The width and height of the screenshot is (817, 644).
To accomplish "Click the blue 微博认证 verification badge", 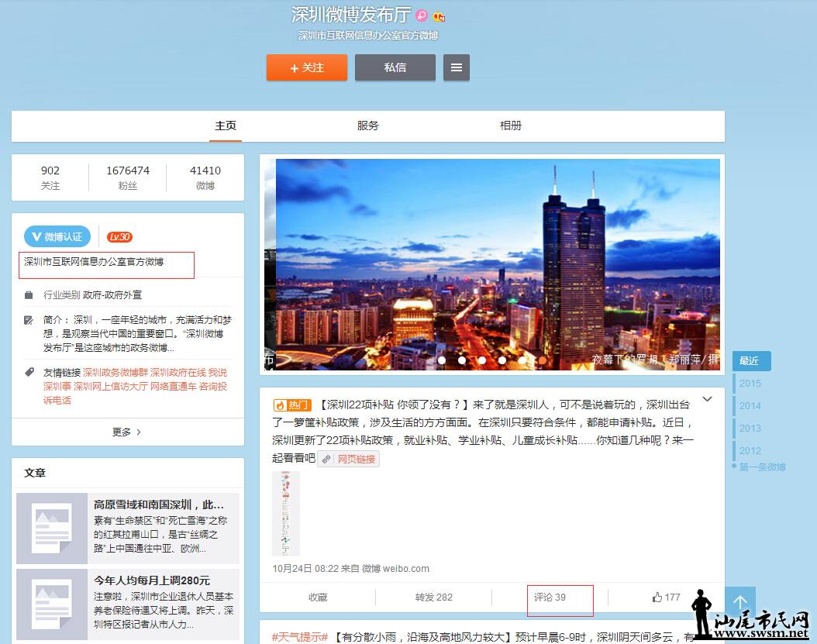I will point(57,236).
